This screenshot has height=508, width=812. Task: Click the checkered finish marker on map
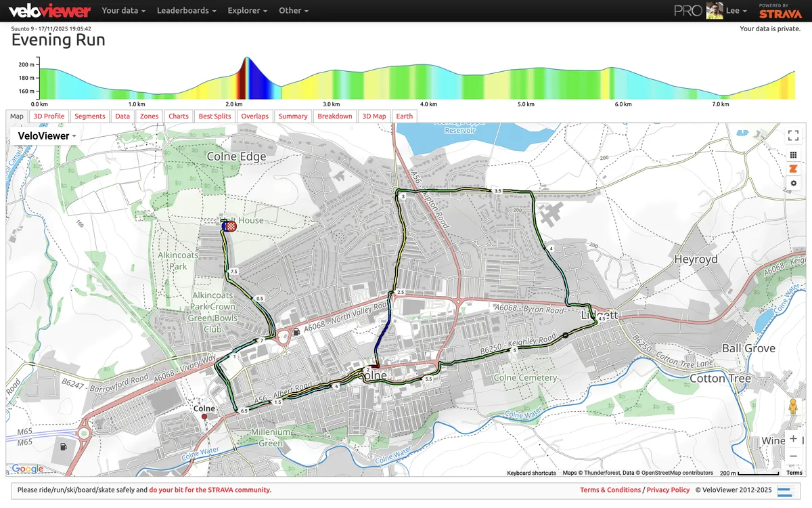[231, 227]
